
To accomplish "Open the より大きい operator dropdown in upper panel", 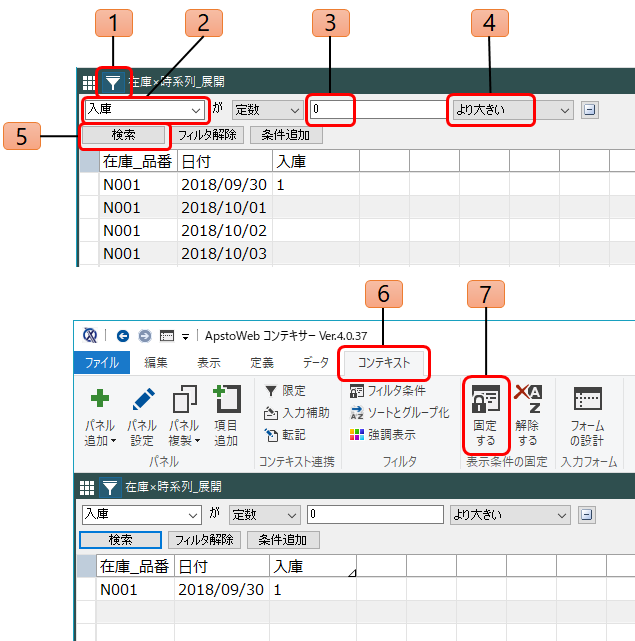I will coord(511,110).
